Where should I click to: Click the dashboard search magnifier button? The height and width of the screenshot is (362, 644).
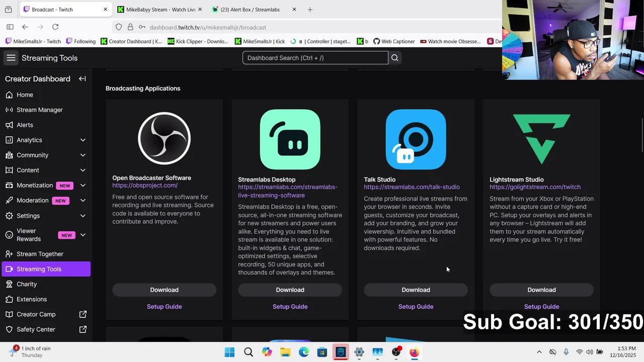pos(395,58)
